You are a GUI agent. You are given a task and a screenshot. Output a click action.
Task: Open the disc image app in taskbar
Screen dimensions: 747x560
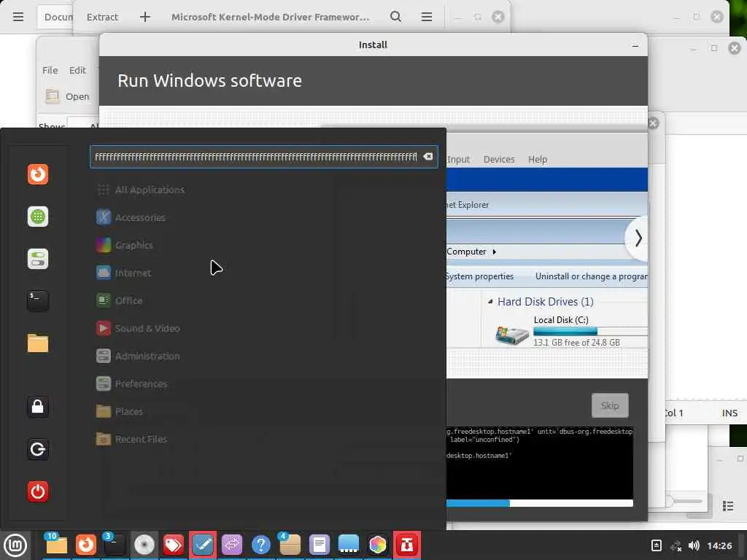pyautogui.click(x=144, y=545)
